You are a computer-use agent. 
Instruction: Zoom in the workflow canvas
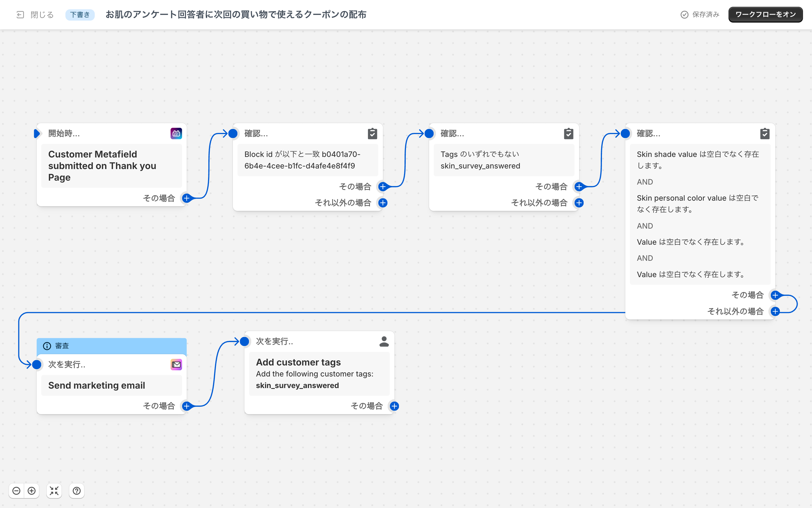coord(32,491)
